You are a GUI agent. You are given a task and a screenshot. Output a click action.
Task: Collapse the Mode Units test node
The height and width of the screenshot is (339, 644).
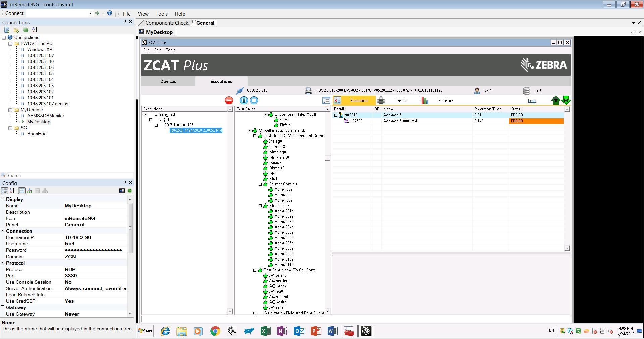[260, 206]
